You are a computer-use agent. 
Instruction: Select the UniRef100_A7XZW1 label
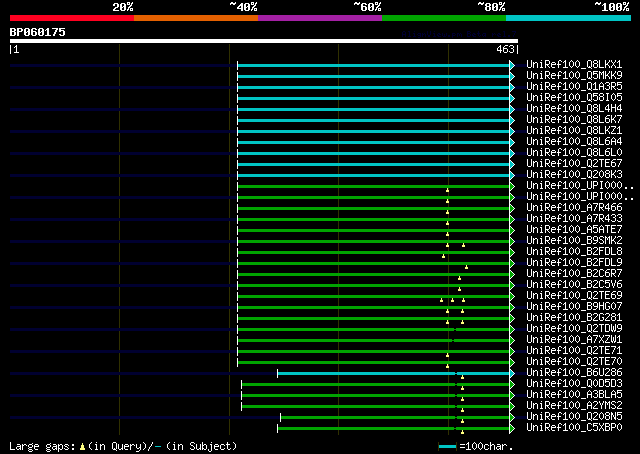click(x=574, y=340)
